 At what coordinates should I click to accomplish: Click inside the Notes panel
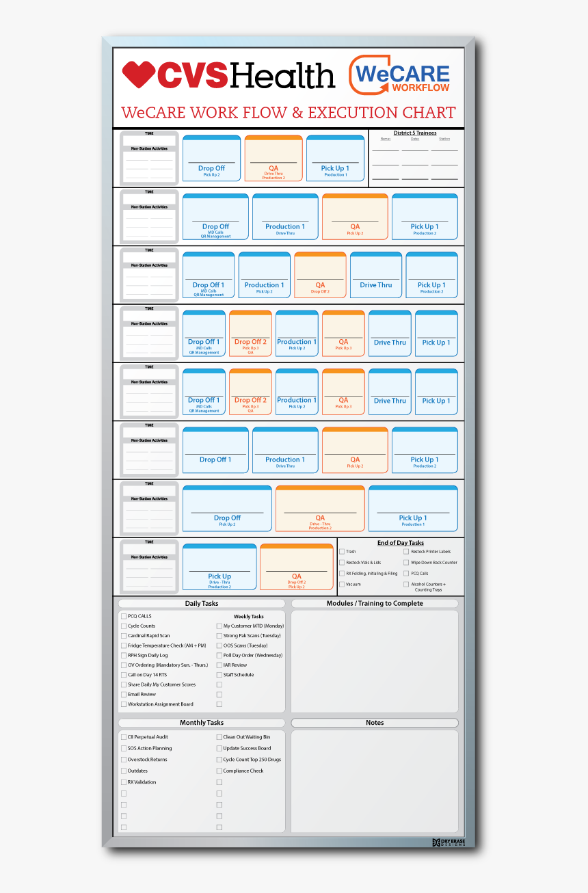pos(375,779)
